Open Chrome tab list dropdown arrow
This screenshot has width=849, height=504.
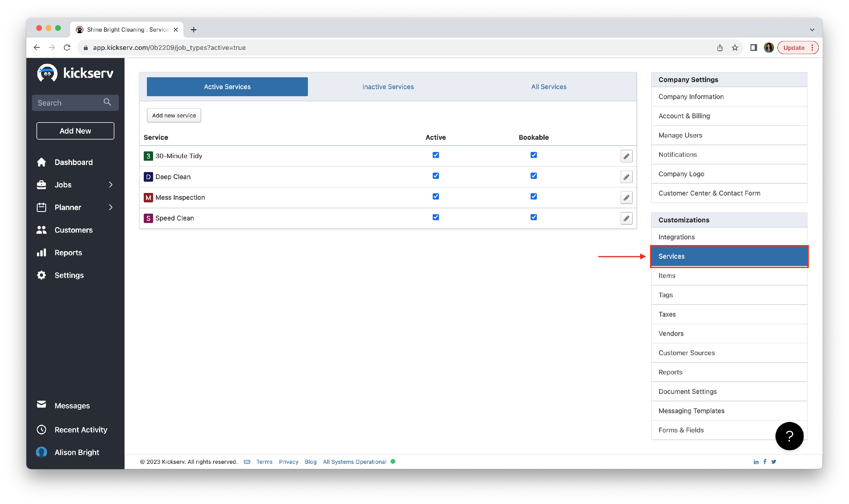(812, 30)
